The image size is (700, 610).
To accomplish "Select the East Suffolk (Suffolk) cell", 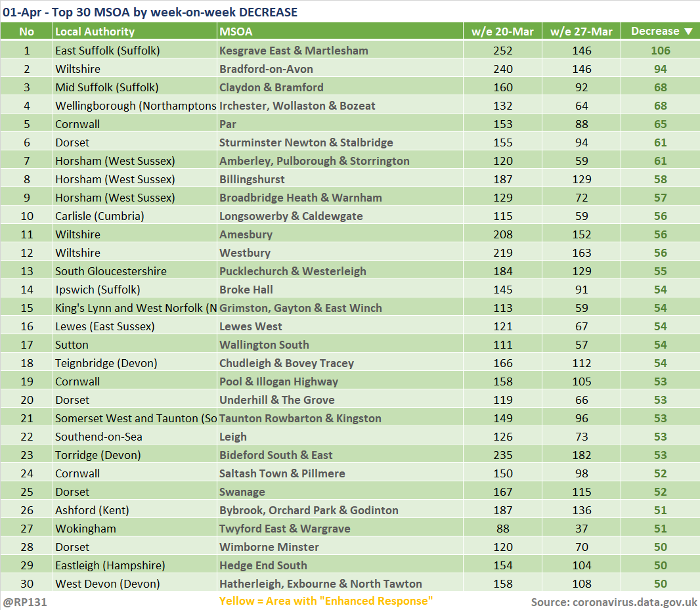I will coord(108,51).
